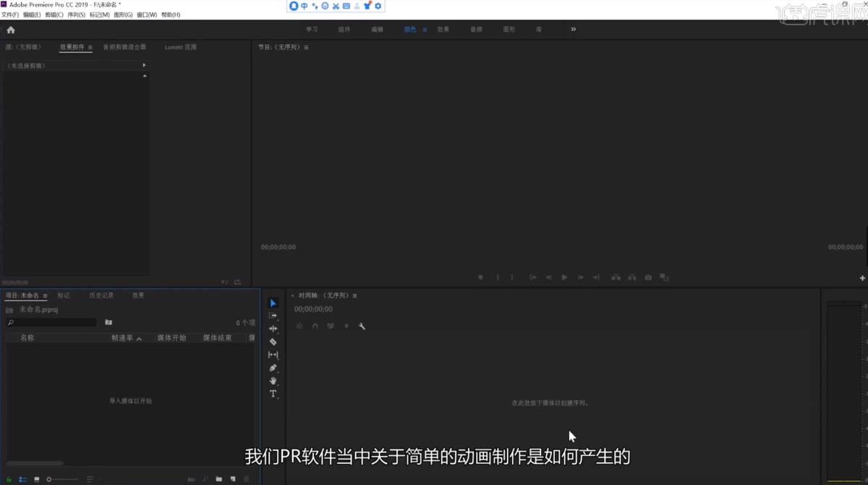This screenshot has width=868, height=485.
Task: Select the Hand tool
Action: point(273,381)
